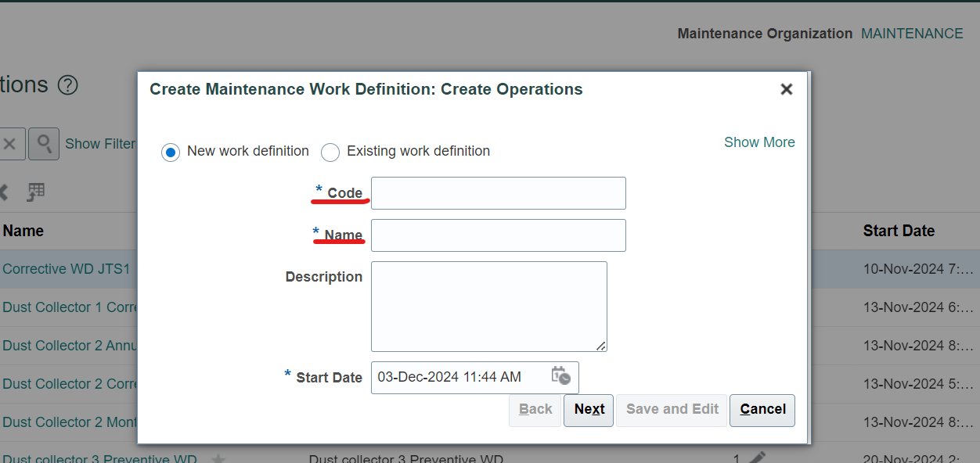Screen dimensions: 980x463
Task: Open the Dust Collector 1 Corrective work definition
Action: click(x=69, y=307)
